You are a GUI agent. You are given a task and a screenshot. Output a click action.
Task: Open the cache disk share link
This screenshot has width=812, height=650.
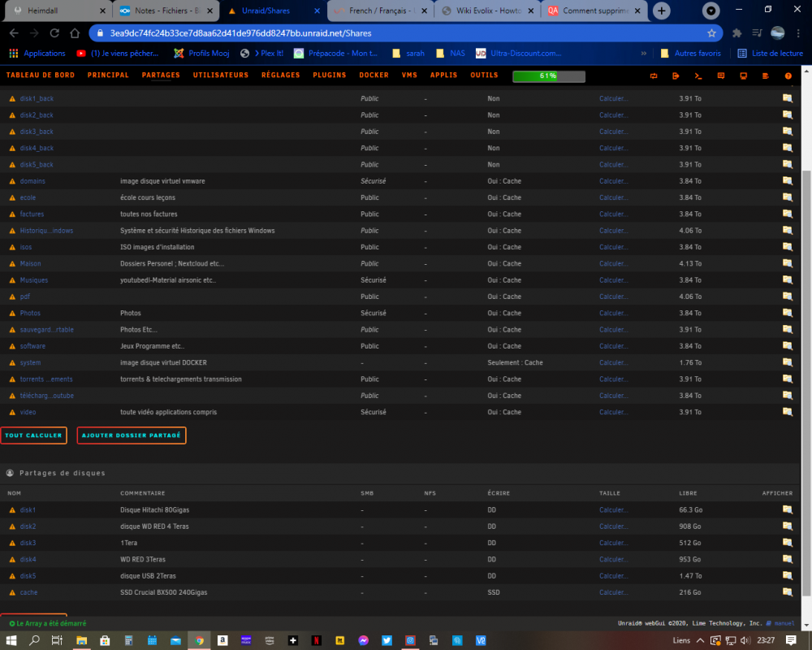pyautogui.click(x=28, y=592)
